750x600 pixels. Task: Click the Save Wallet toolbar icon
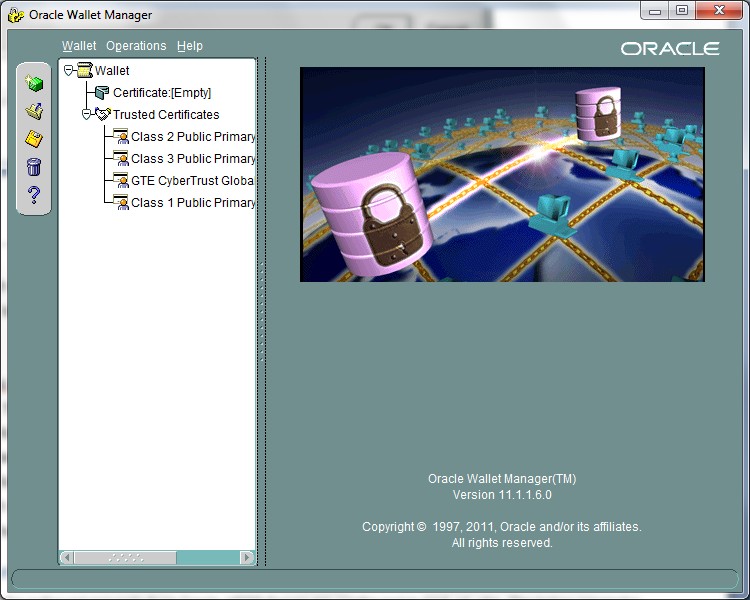pos(34,139)
